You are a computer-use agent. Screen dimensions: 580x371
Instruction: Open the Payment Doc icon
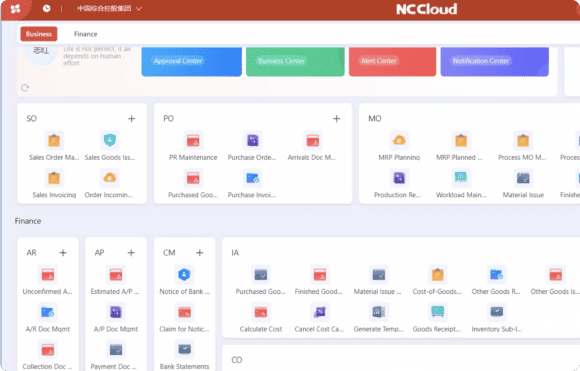click(x=116, y=350)
